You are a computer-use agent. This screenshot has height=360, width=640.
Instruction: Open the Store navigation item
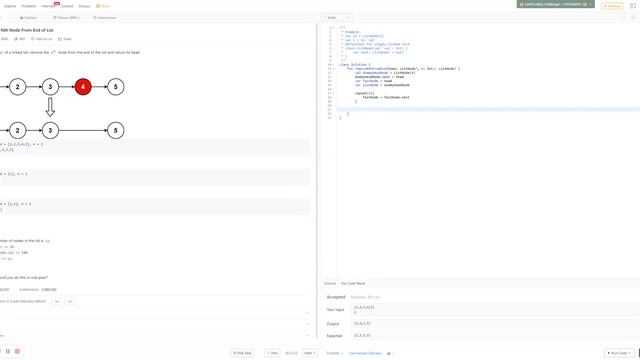coord(103,6)
